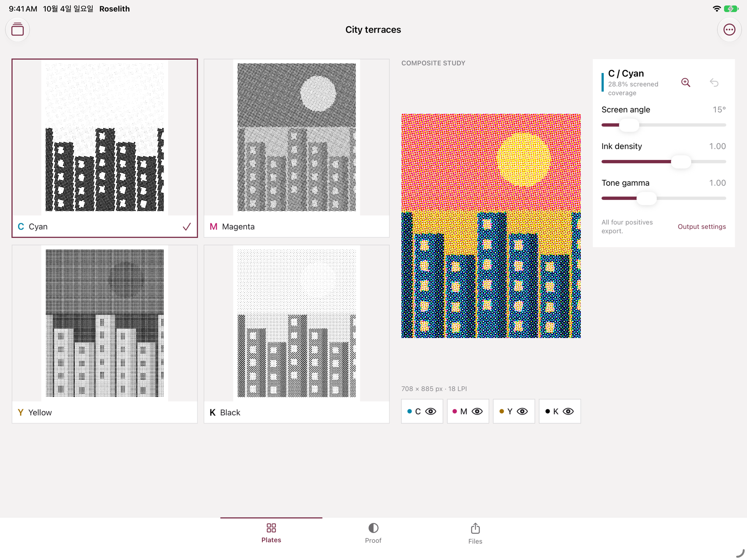Tap the Files share icon
Screen dimensions: 747x560
point(475,528)
